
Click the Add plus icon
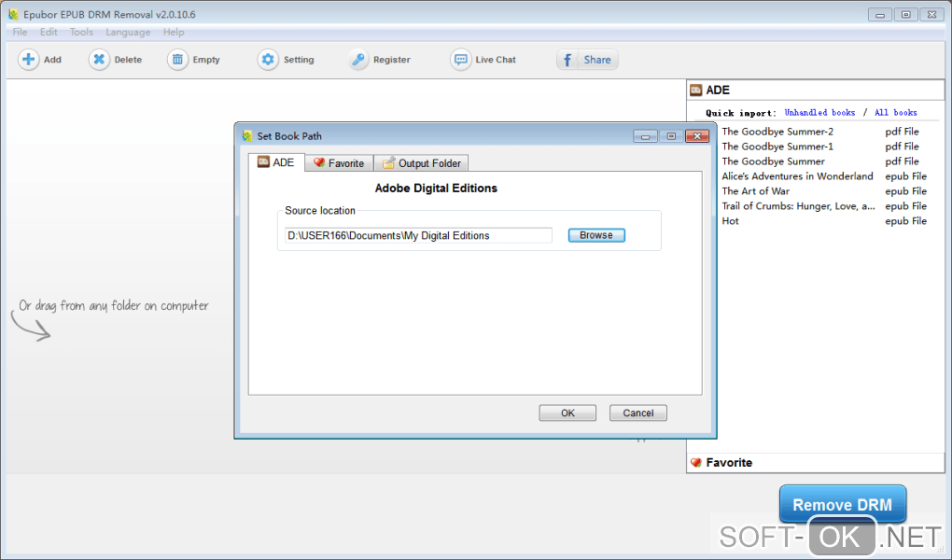28,60
